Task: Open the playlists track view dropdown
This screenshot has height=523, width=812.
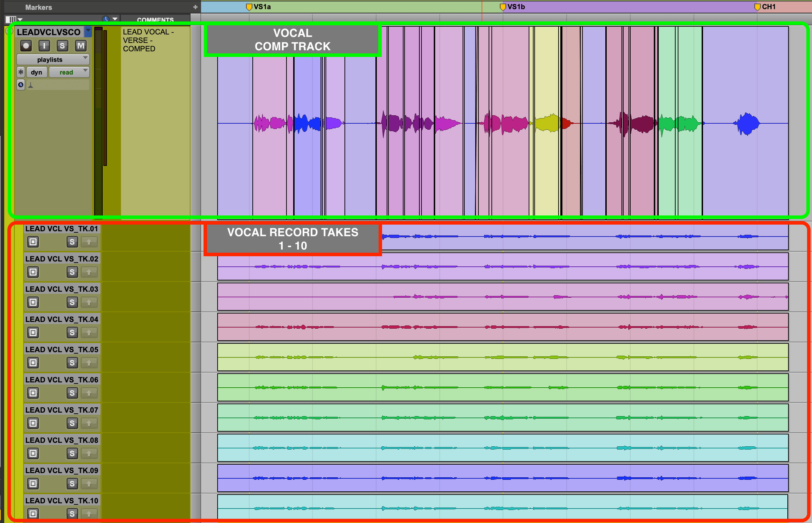Action: (53, 59)
